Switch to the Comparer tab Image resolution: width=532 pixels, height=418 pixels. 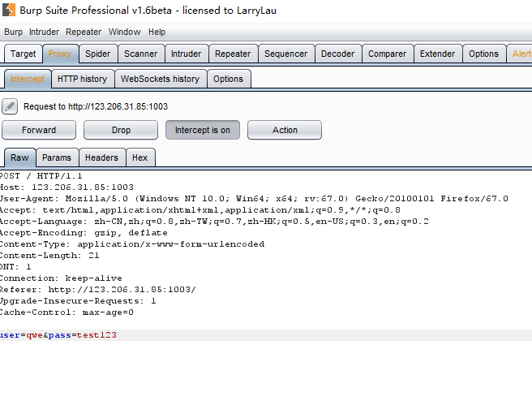[x=387, y=54]
